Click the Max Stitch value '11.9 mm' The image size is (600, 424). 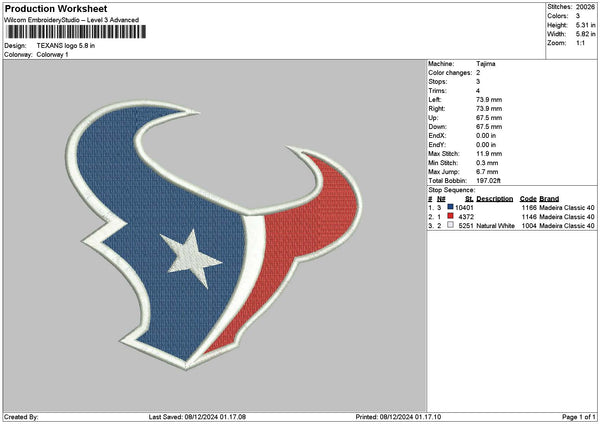pyautogui.click(x=489, y=153)
